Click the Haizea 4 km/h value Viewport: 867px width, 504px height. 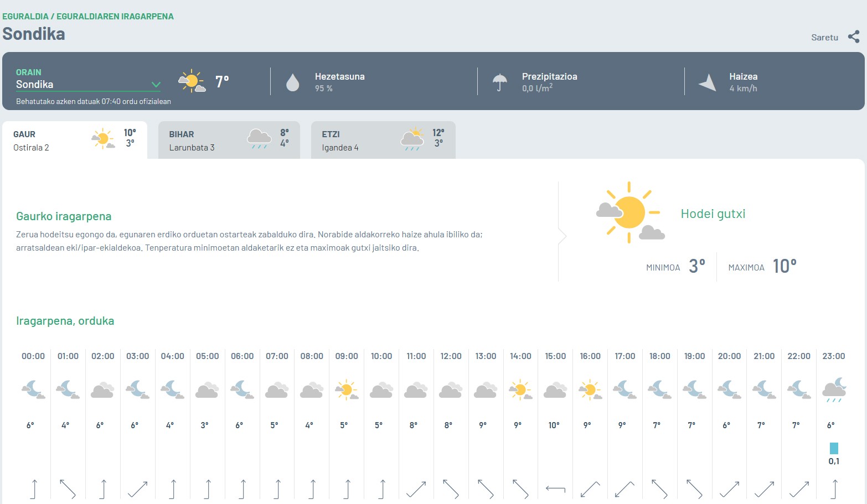pos(743,89)
